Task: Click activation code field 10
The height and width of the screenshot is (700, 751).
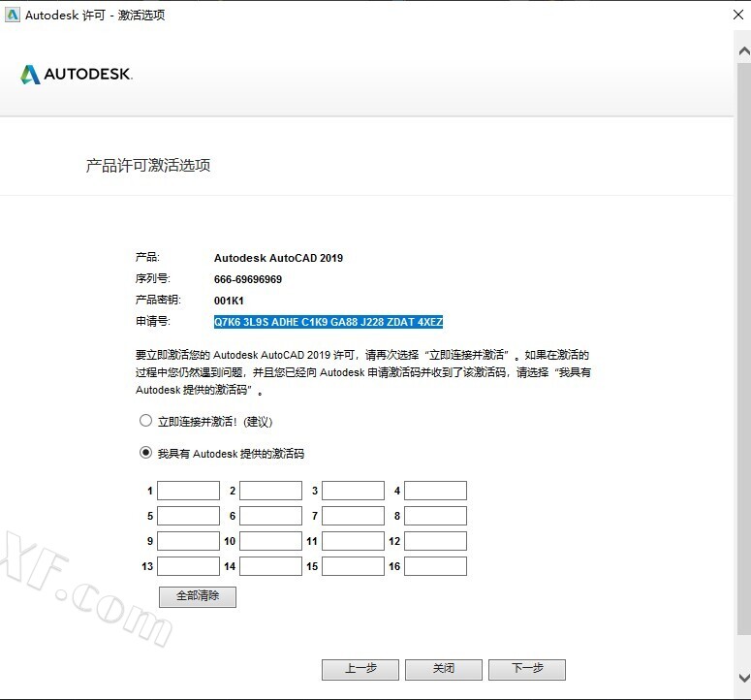Action: coord(270,541)
